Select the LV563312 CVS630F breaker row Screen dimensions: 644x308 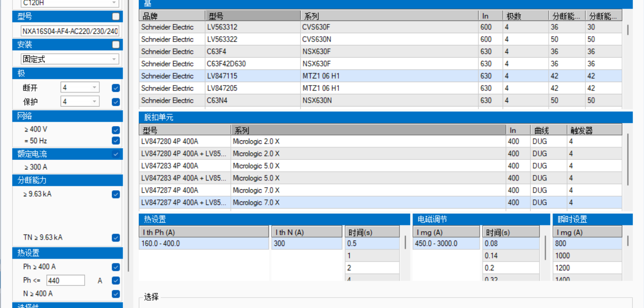[x=381, y=27]
